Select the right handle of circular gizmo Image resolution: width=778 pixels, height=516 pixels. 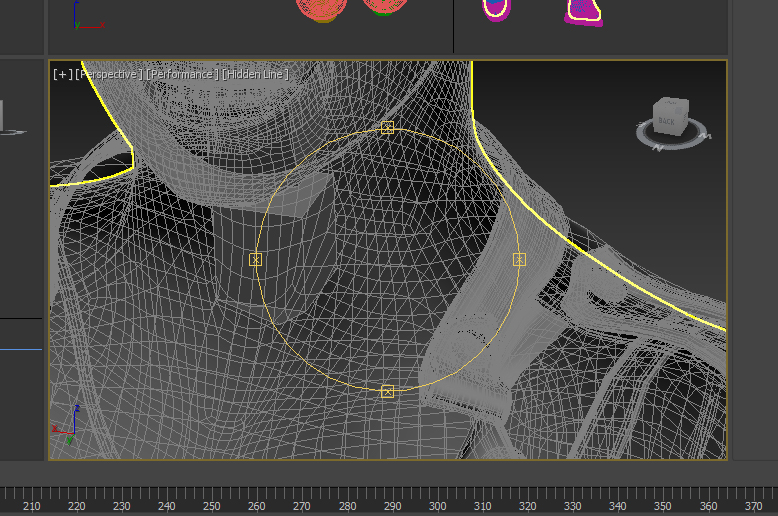[x=519, y=259]
